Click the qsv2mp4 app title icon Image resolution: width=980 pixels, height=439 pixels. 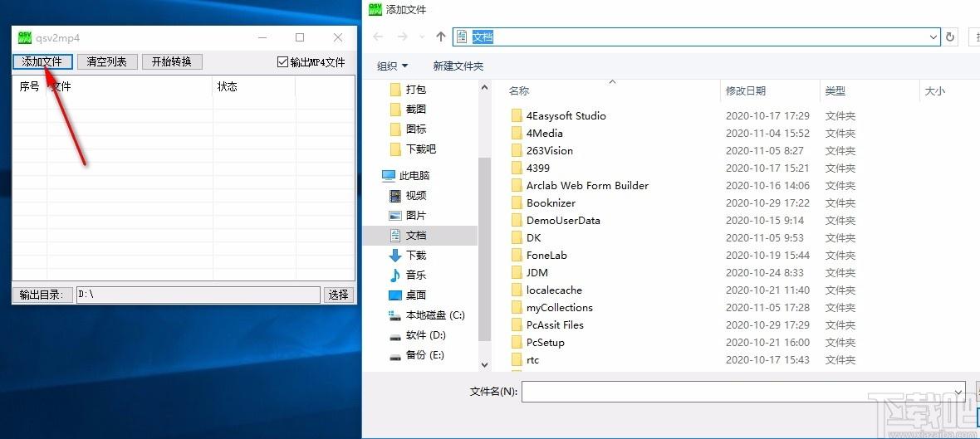24,37
